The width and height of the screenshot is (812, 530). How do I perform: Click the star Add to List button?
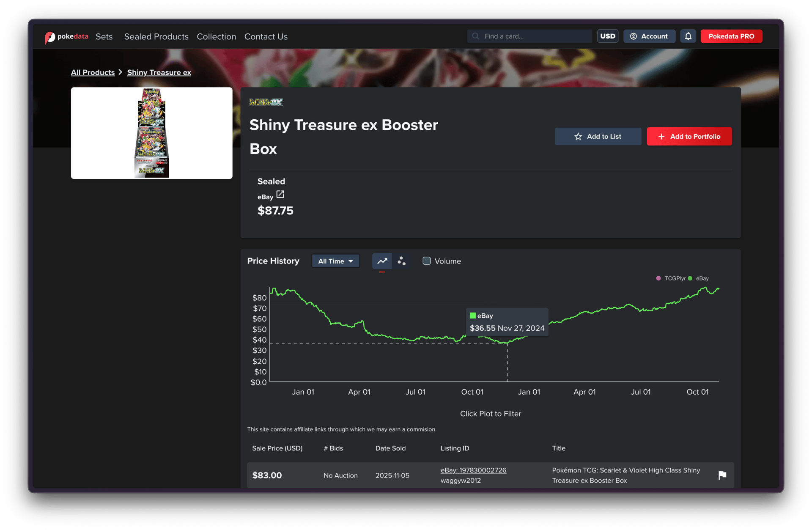point(598,137)
